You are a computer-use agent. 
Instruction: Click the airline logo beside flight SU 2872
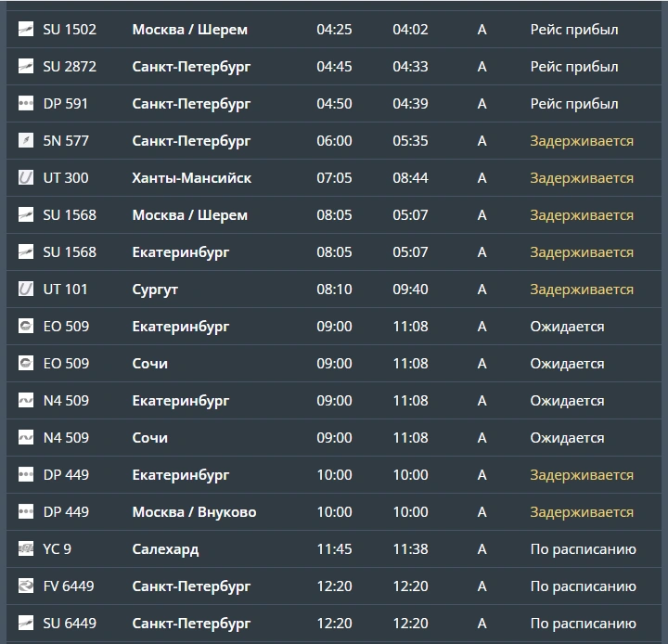[26, 67]
